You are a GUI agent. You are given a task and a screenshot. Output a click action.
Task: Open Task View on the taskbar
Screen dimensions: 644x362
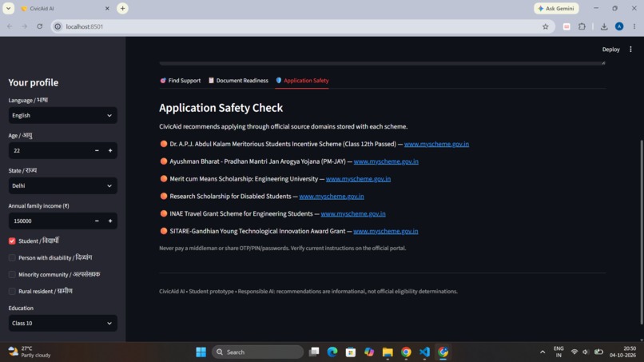coord(314,352)
